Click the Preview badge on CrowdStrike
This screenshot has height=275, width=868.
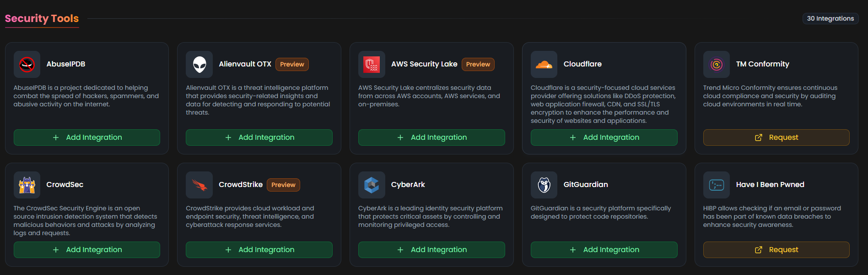point(283,185)
